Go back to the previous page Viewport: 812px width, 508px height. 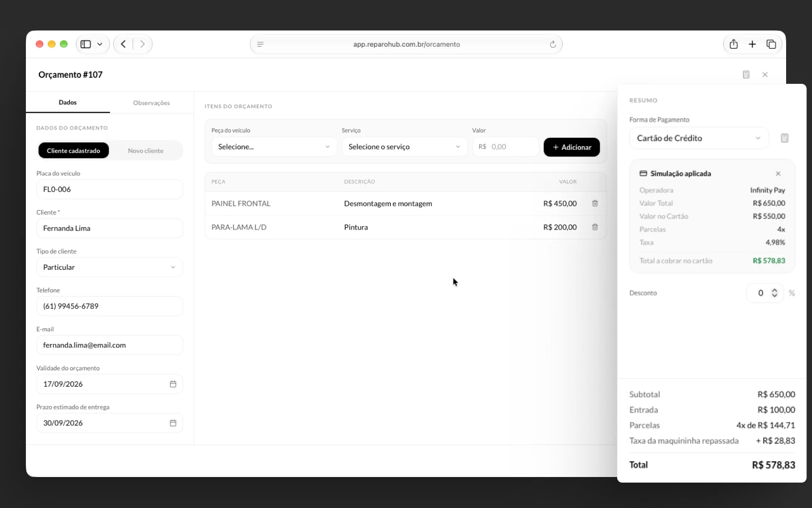pyautogui.click(x=123, y=44)
